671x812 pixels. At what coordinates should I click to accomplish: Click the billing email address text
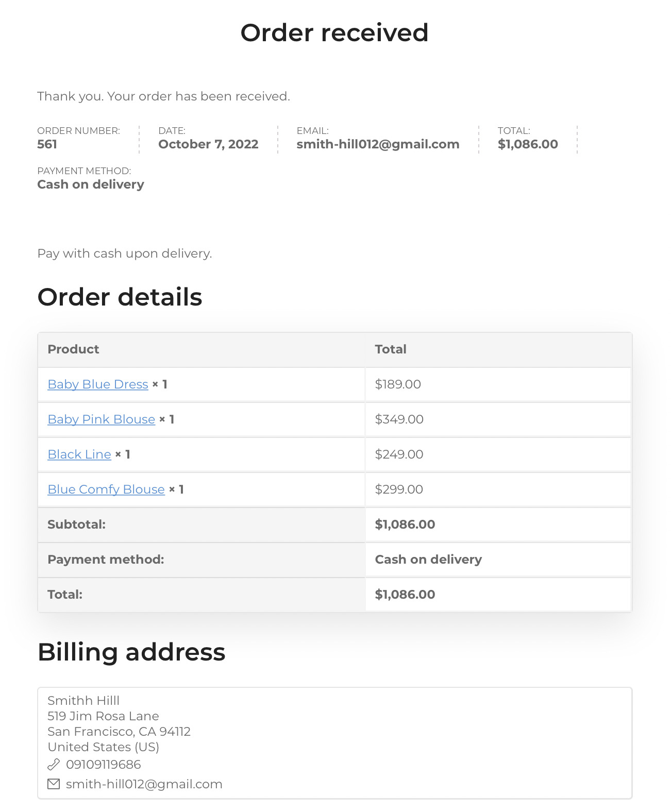click(144, 784)
